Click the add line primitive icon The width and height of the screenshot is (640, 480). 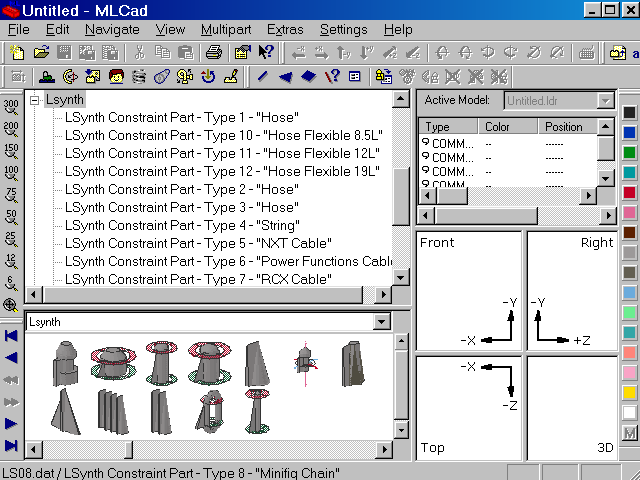[262, 76]
